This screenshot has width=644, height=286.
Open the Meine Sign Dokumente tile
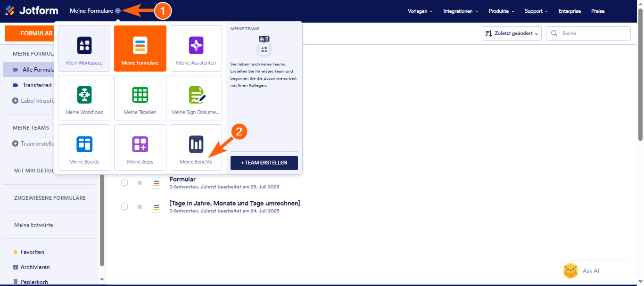[196, 98]
